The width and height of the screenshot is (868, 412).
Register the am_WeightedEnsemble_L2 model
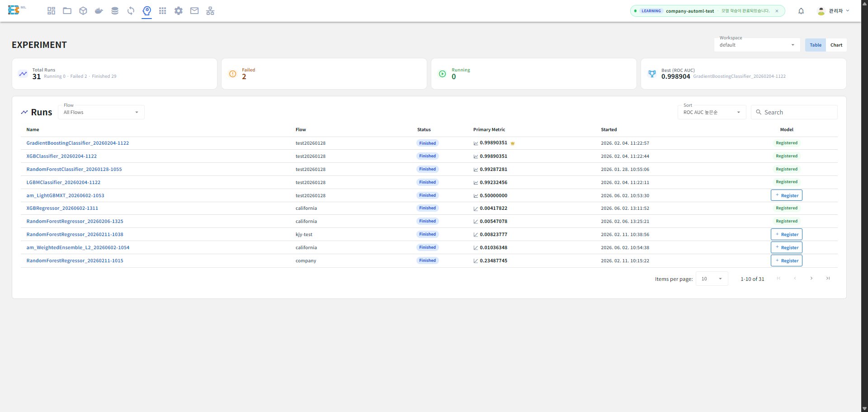click(x=787, y=247)
